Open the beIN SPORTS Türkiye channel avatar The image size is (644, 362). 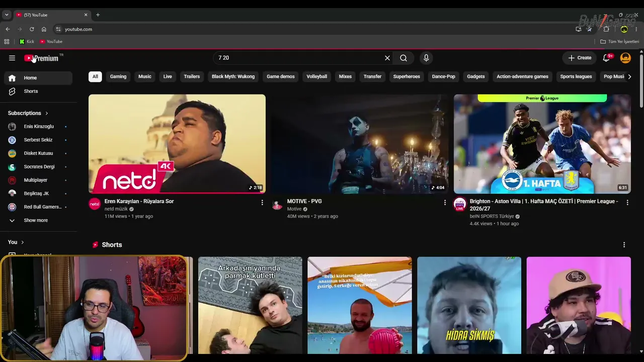pyautogui.click(x=460, y=204)
